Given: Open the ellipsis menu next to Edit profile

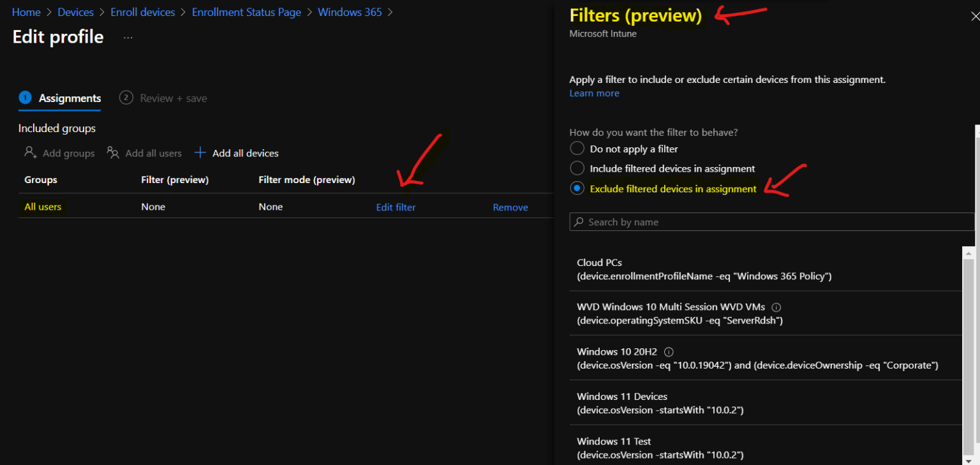Looking at the screenshot, I should click(x=128, y=37).
